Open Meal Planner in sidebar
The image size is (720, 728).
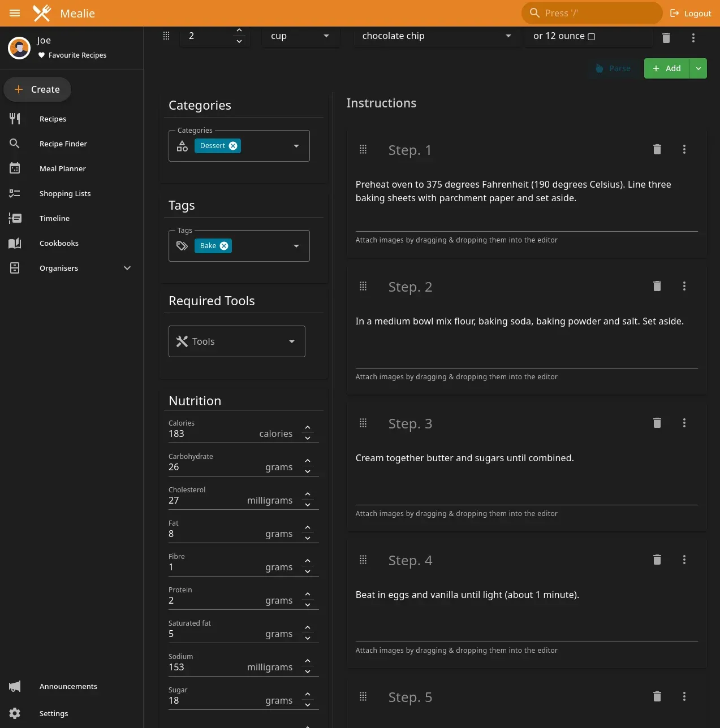point(71,168)
